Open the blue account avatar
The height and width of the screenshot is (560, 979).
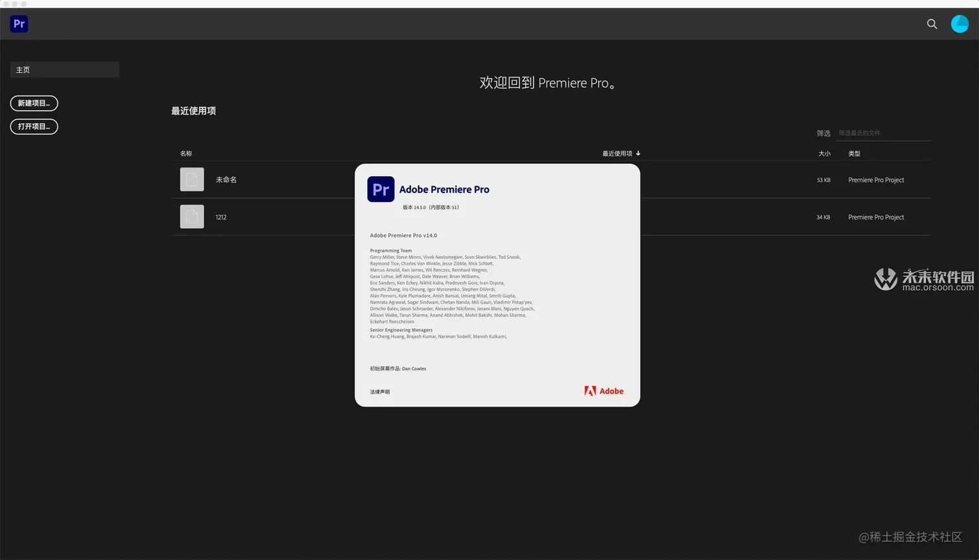click(x=960, y=24)
